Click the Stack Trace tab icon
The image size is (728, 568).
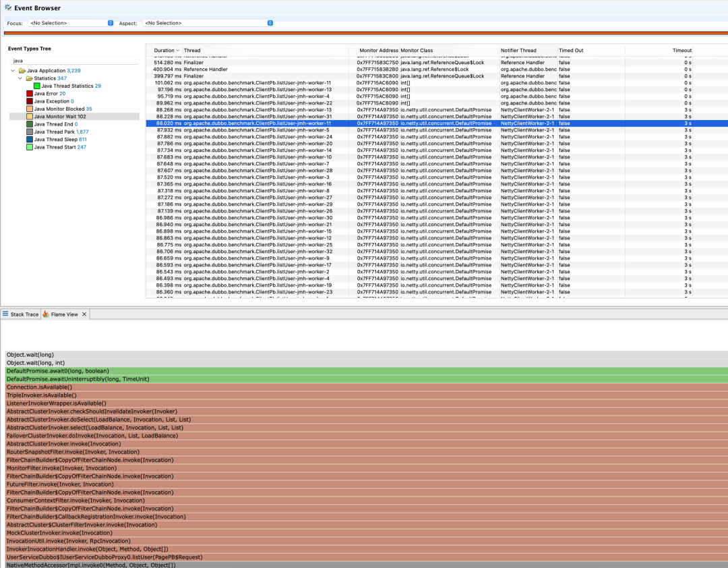pos(5,314)
